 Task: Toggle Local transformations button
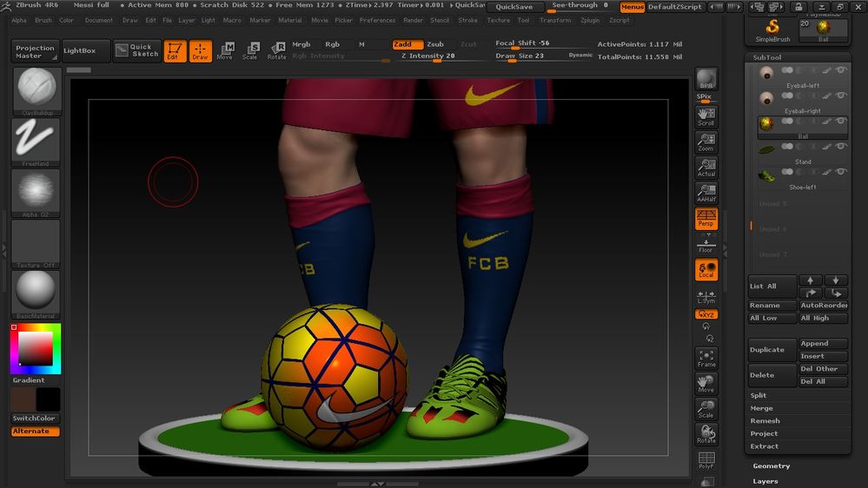[706, 269]
